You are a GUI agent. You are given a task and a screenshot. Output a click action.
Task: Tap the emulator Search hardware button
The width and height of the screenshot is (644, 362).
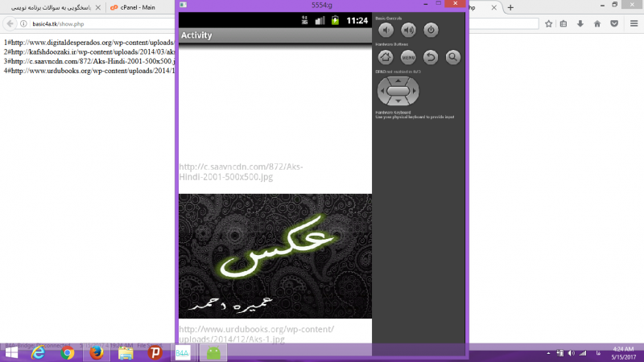(453, 57)
